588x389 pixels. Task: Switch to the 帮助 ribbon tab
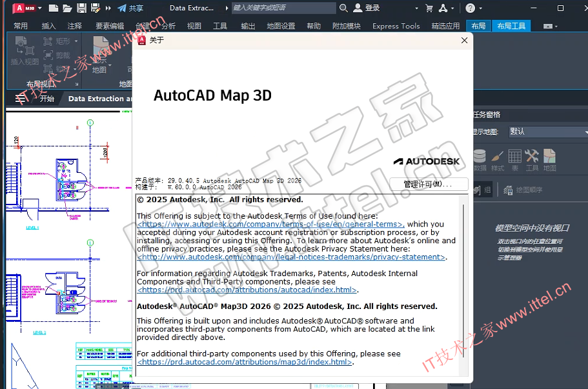[x=314, y=26]
